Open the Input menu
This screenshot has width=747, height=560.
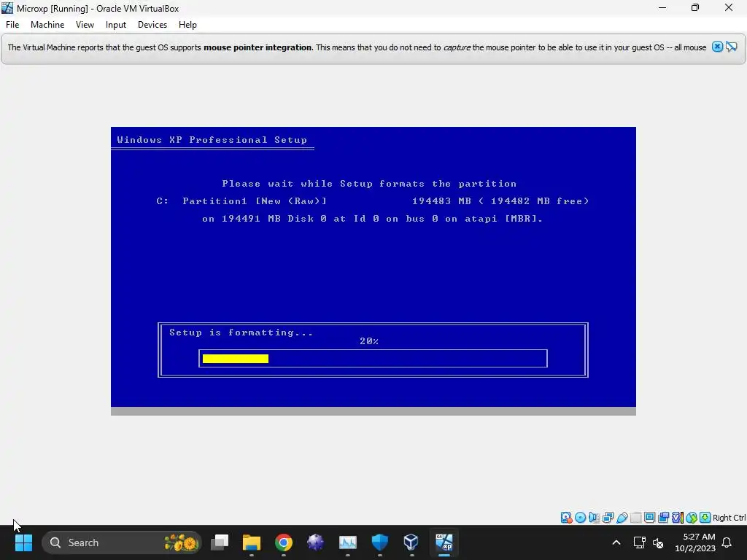[x=116, y=25]
